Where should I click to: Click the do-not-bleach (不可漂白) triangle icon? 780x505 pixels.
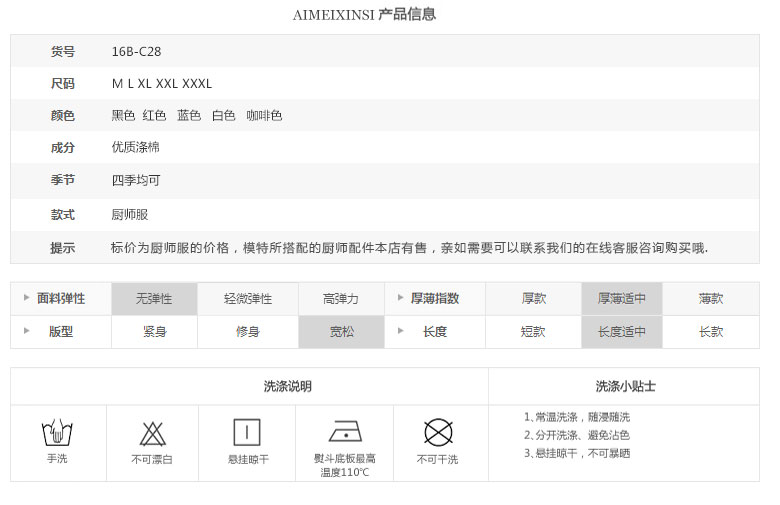tap(152, 433)
